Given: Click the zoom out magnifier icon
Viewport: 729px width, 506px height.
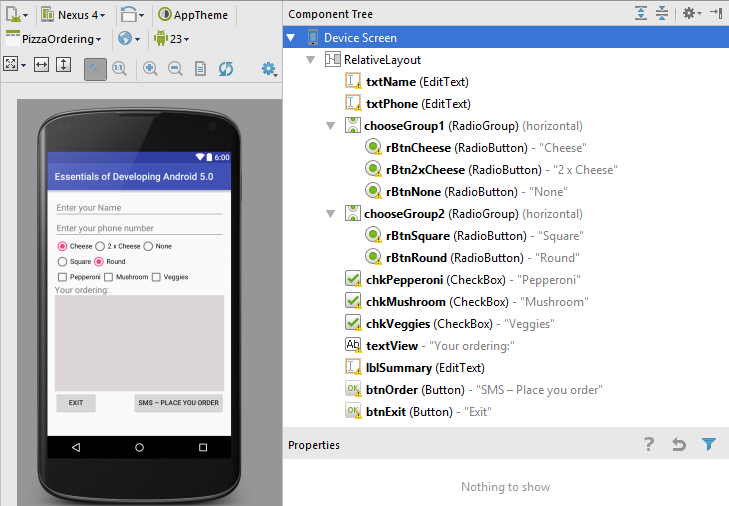Looking at the screenshot, I should (175, 69).
